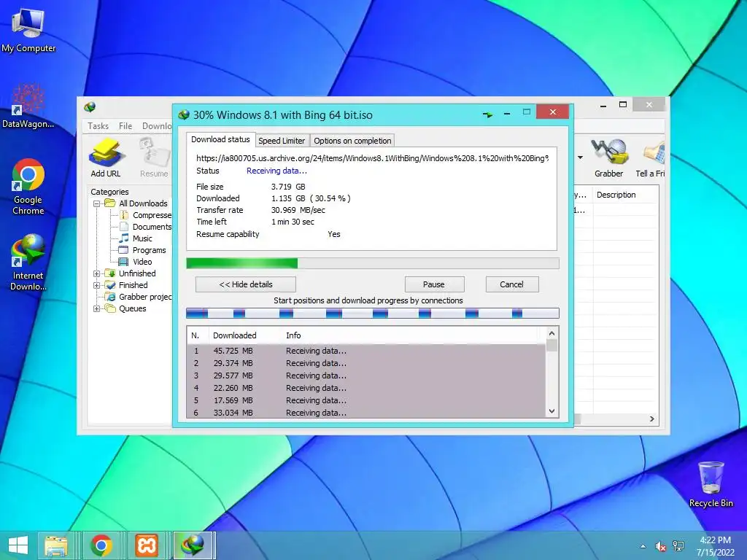Pause the download
This screenshot has height=560, width=747.
pos(434,284)
